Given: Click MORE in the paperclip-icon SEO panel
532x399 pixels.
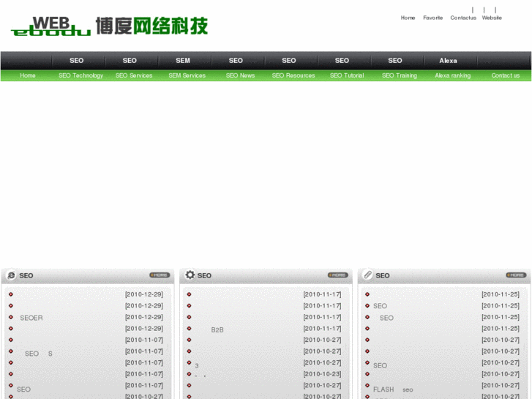Looking at the screenshot, I should click(516, 275).
